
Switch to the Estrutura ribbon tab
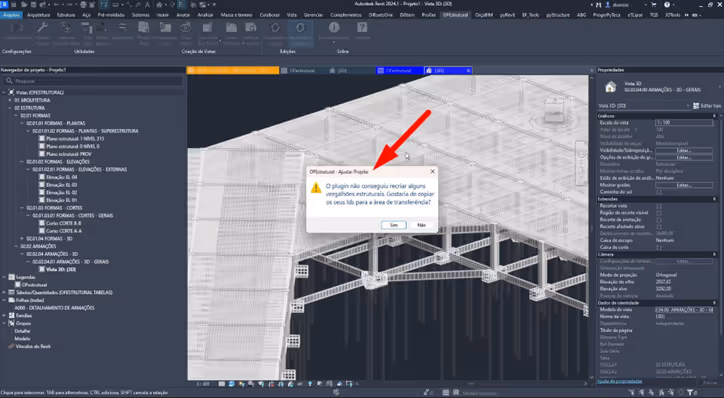click(x=66, y=15)
